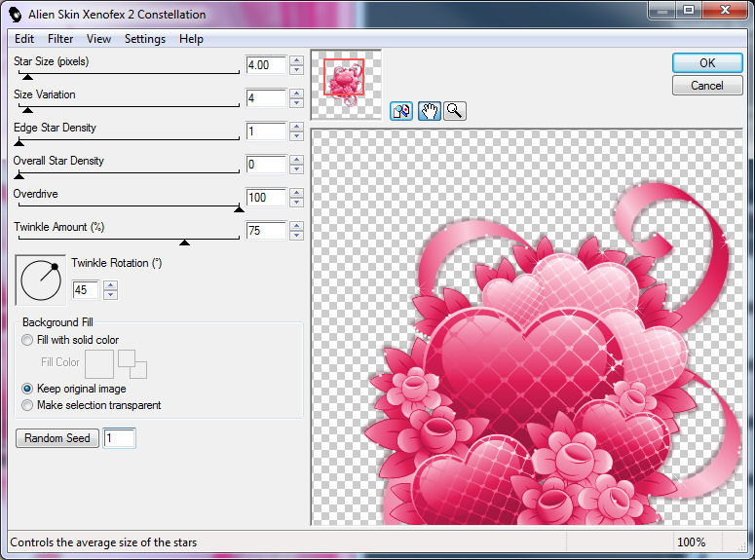Screen dimensions: 755x560
Task: Increase Overall Star Density with up arrow
Action: pyautogui.click(x=296, y=160)
